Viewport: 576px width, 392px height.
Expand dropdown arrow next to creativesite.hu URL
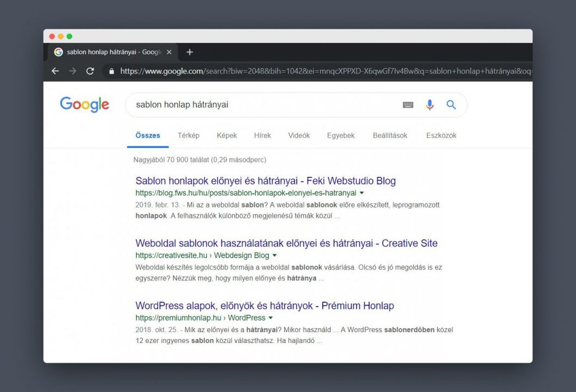coord(275,255)
